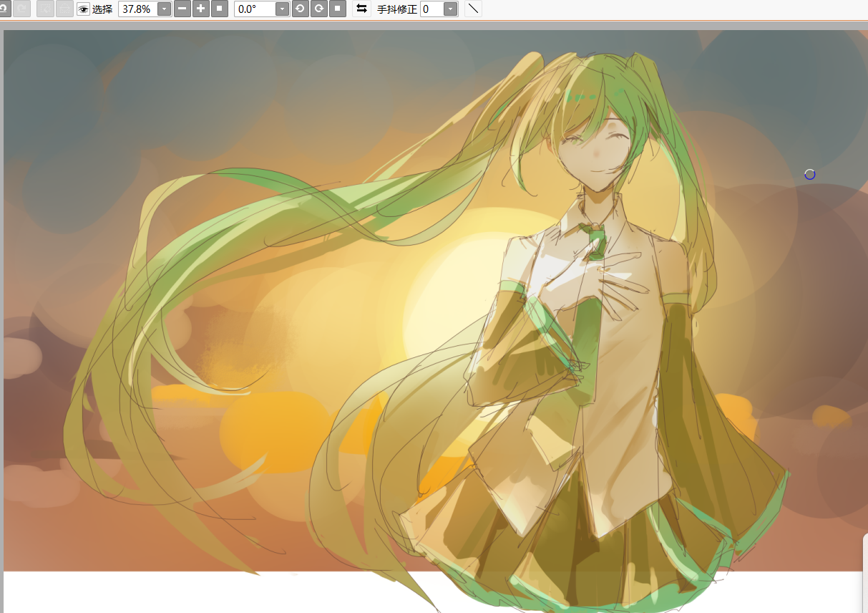Screen dimensions: 868x613
Task: Open the 37.8% zoom dropdown
Action: (164, 9)
